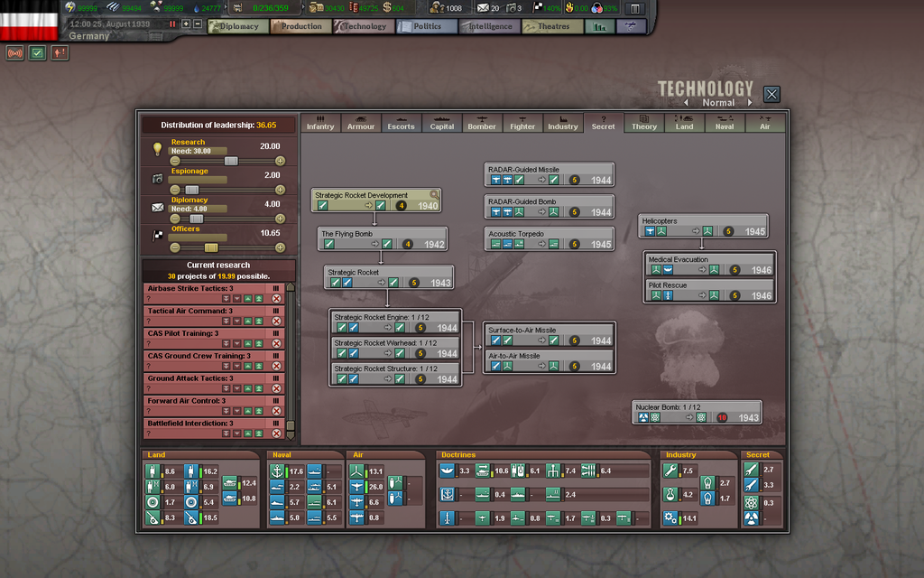Select the Naval doctrine tab
The image size is (924, 578).
[x=725, y=123]
